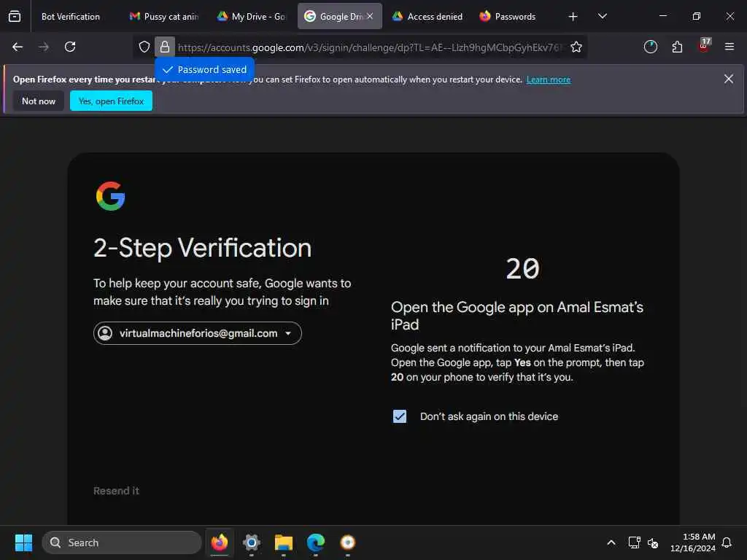The image size is (747, 560).
Task: Switch to the My Drive tab
Action: pyautogui.click(x=252, y=16)
